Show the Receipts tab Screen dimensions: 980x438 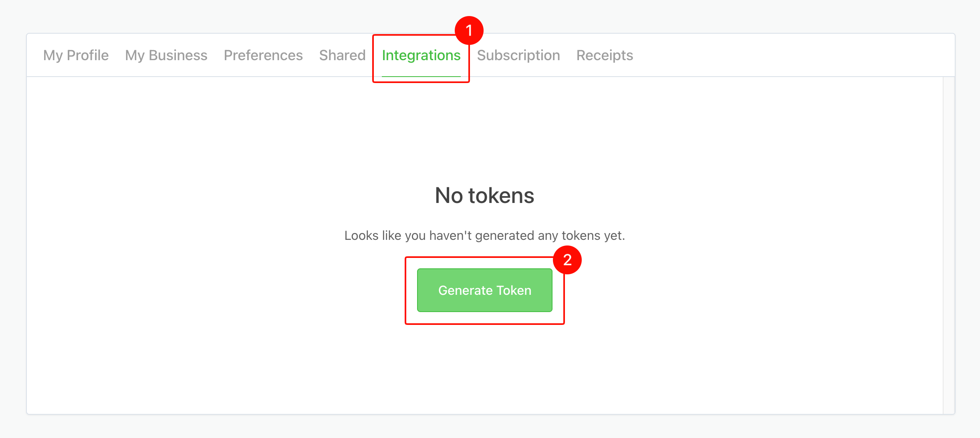605,55
